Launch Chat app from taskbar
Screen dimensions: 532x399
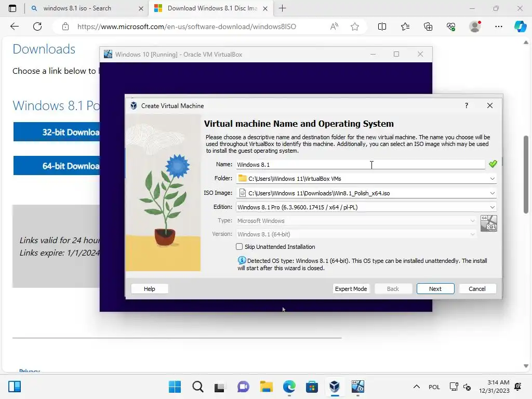pos(243,387)
